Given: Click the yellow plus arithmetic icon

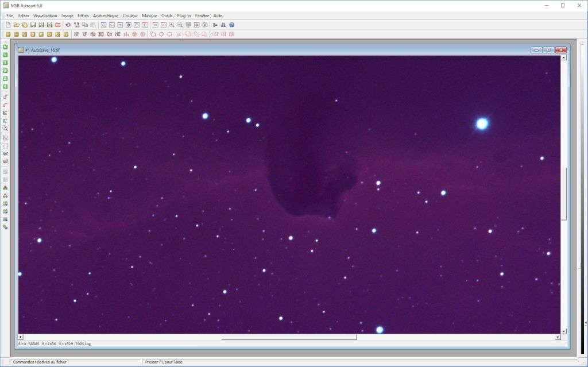Looking at the screenshot, I should pos(8,34).
